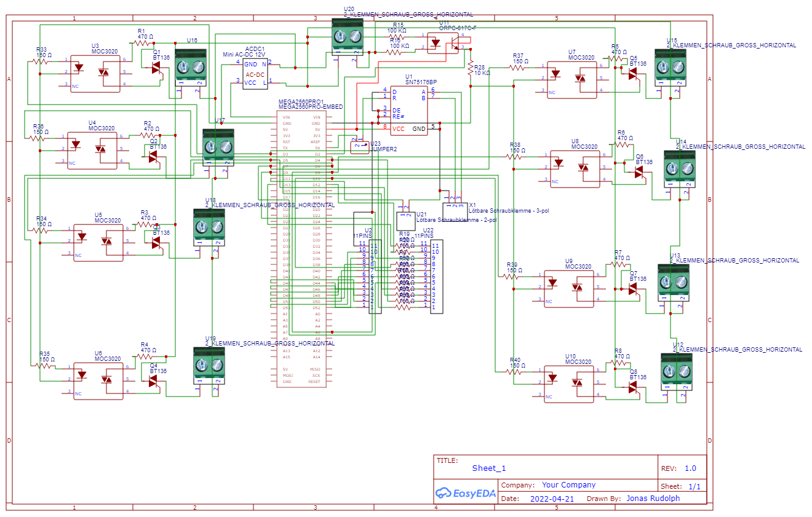Click the U23 JUMPER2 component
The height and width of the screenshot is (517, 812).
(x=359, y=148)
